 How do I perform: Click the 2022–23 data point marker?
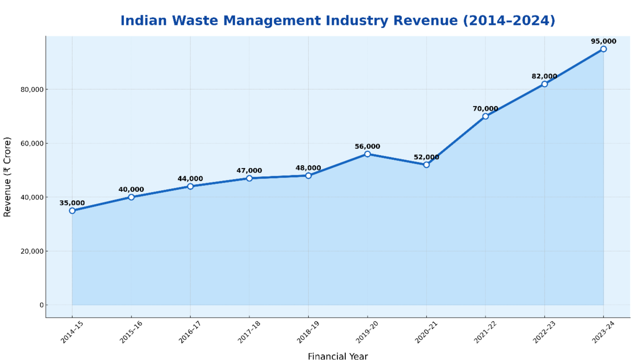tap(544, 84)
